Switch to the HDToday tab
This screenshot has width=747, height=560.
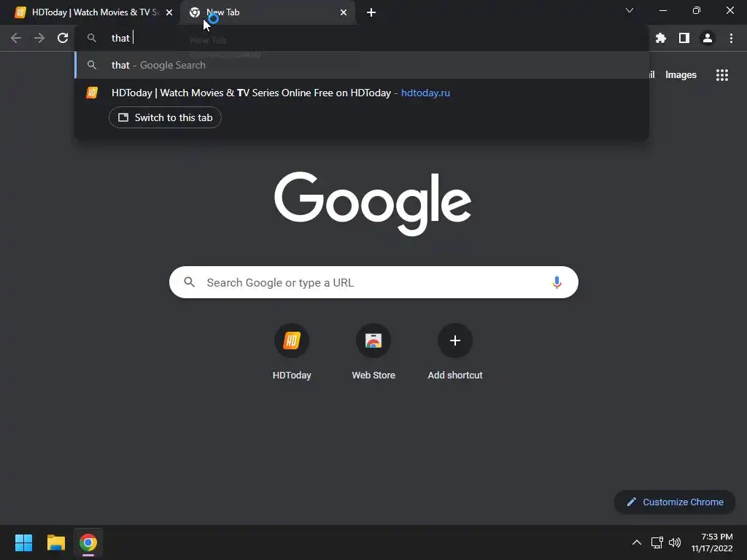(90, 12)
